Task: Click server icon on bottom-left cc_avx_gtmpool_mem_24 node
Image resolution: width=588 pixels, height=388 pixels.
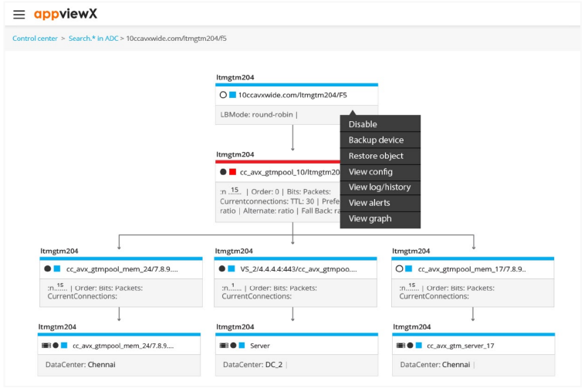Action: click(46, 346)
